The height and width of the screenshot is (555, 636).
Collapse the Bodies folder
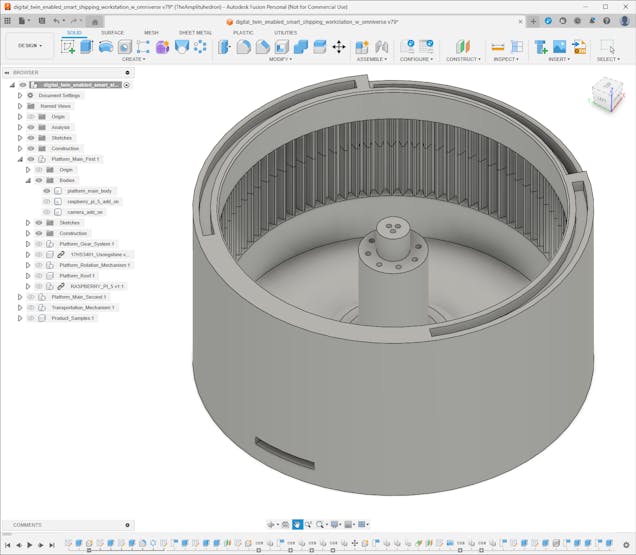coord(28,180)
